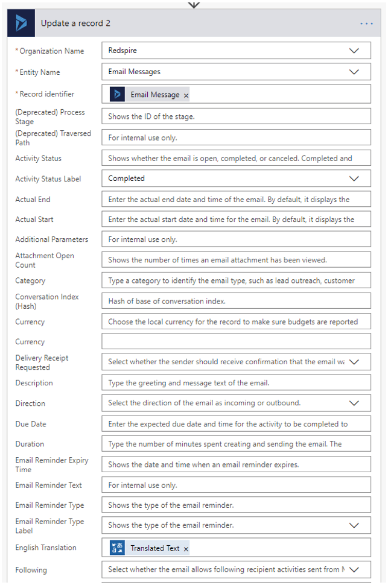Click the English Translation field empty area
The width and height of the screenshot is (388, 588).
(x=279, y=548)
